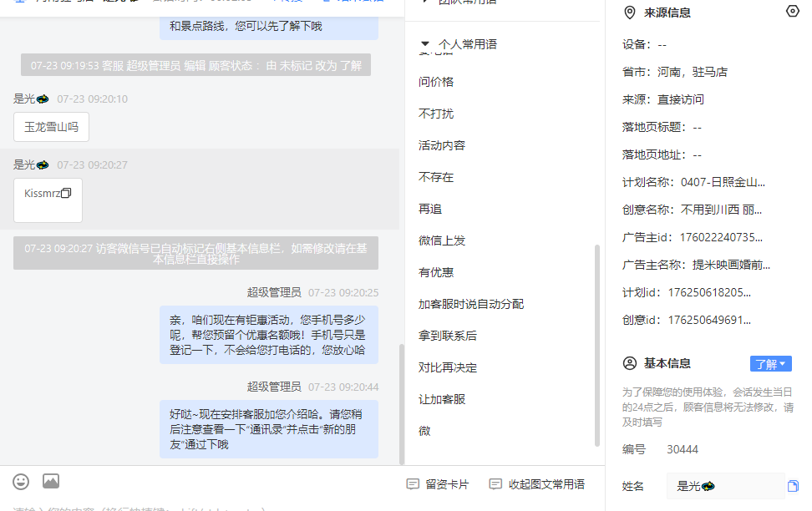Click the 留资卡片 button

[438, 484]
